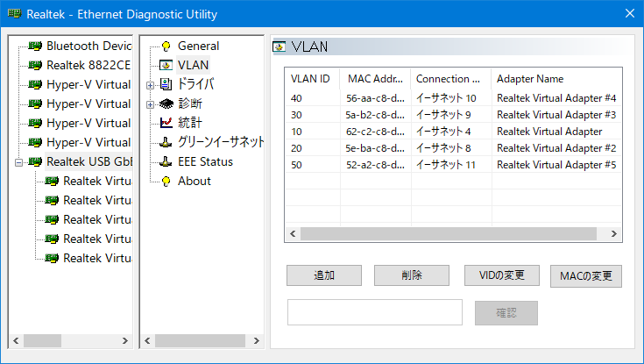Click the 統計 statistics chart icon
The height and width of the screenshot is (364, 644).
coord(166,123)
